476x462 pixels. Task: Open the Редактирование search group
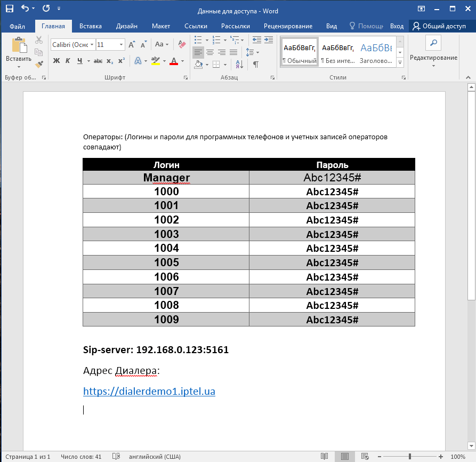point(433,51)
